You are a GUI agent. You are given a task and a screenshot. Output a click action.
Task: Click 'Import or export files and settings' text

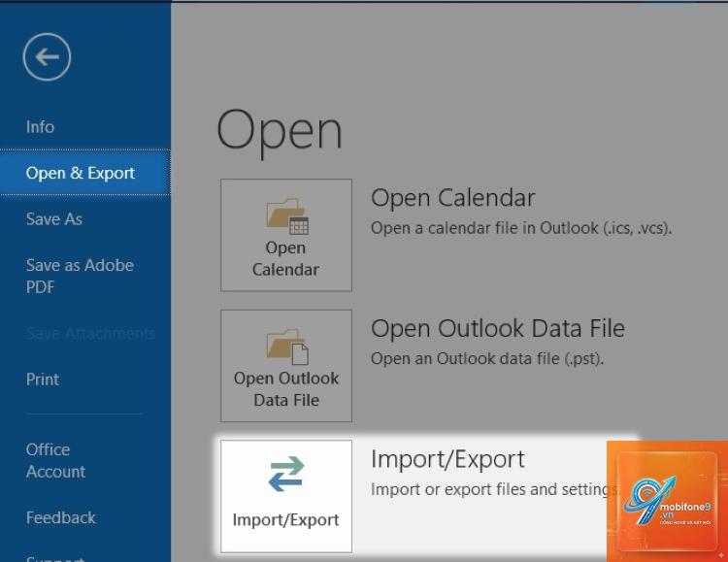(x=495, y=489)
